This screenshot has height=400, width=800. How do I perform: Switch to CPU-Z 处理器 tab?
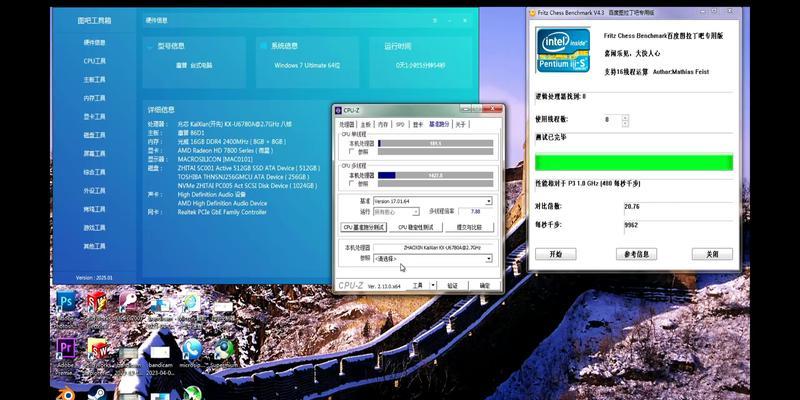[x=347, y=124]
